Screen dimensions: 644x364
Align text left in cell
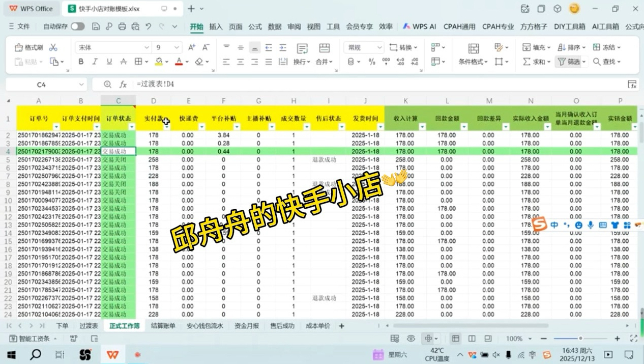click(226, 62)
